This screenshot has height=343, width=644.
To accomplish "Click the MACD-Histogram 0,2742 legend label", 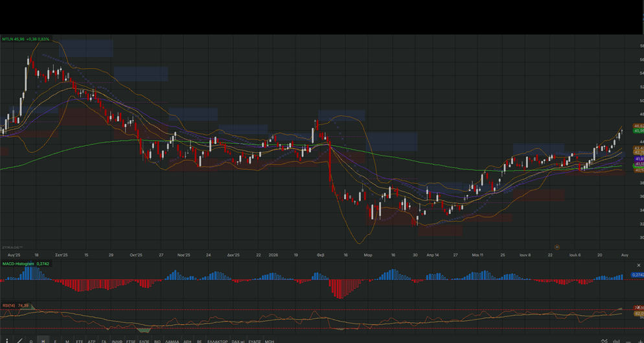I will coord(25,263).
